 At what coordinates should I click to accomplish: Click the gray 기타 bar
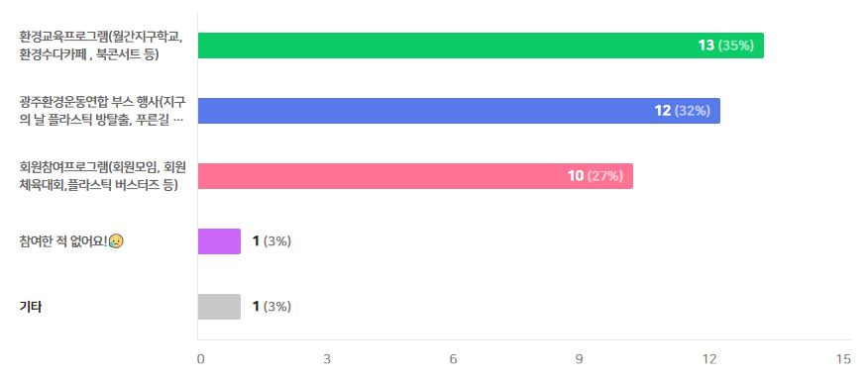coord(219,307)
